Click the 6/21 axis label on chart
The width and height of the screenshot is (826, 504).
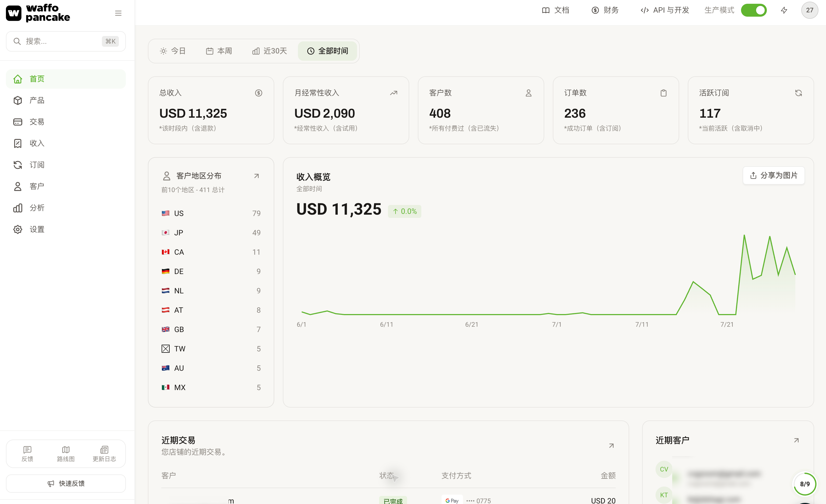[x=471, y=325]
